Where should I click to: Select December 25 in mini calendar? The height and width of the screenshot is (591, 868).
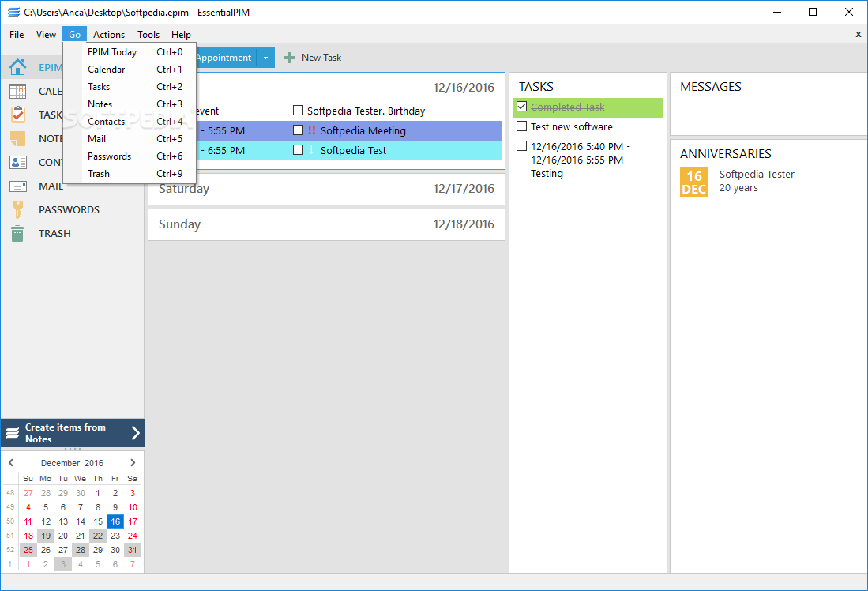coord(28,550)
